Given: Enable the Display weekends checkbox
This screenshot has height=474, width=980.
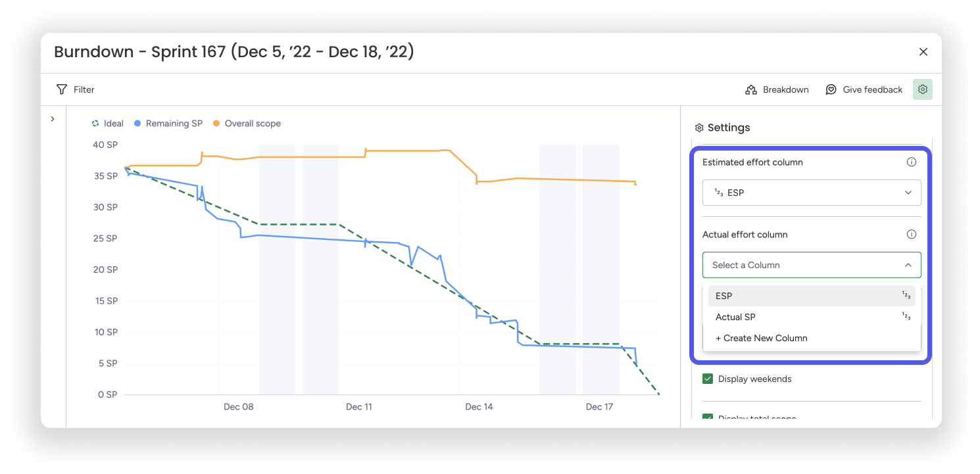Looking at the screenshot, I should (x=707, y=379).
